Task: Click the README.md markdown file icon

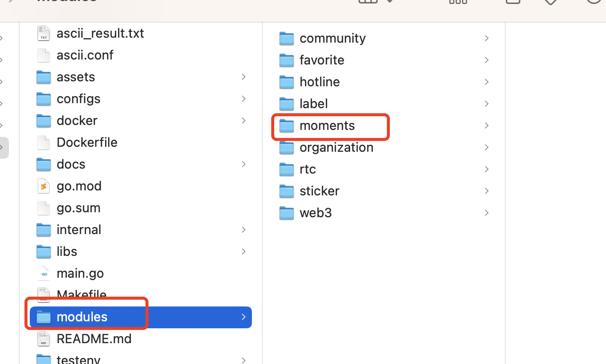Action: pyautogui.click(x=44, y=339)
